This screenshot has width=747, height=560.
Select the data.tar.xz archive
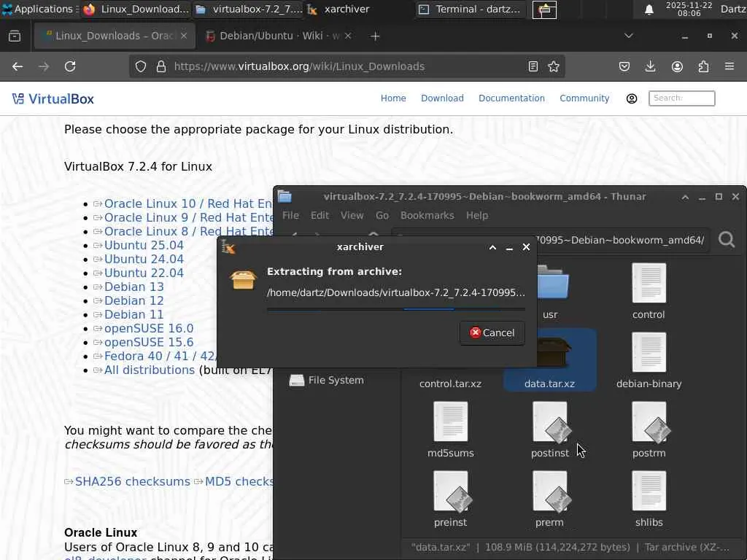(x=550, y=359)
